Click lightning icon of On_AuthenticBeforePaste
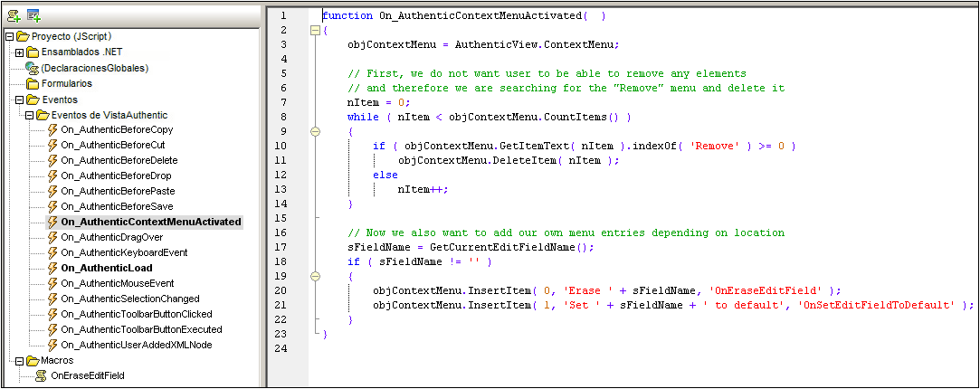This screenshot has width=980, height=389. (52, 191)
